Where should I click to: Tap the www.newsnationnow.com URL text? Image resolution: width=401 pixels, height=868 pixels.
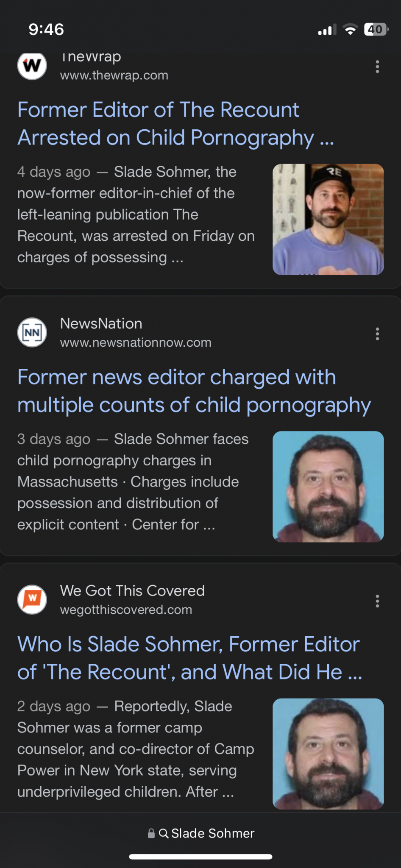[136, 342]
